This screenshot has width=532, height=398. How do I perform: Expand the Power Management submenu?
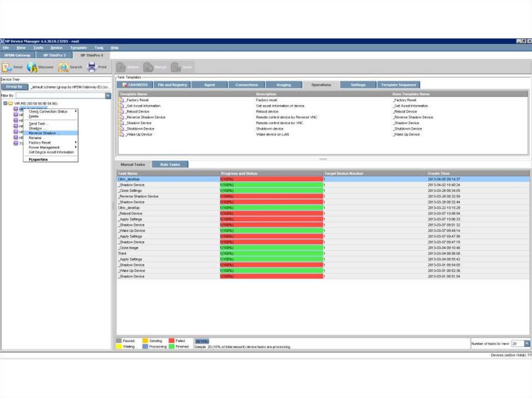coord(51,147)
